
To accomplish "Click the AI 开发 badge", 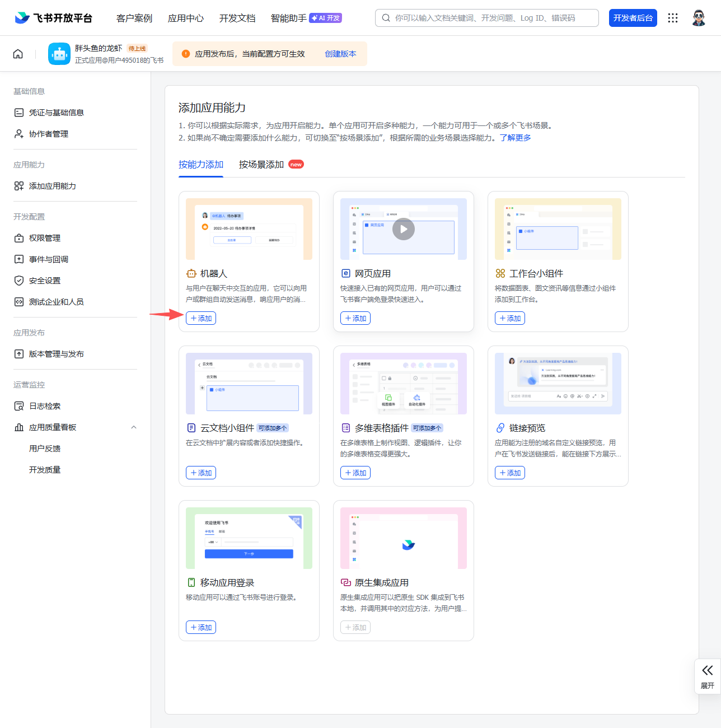I will click(x=326, y=18).
